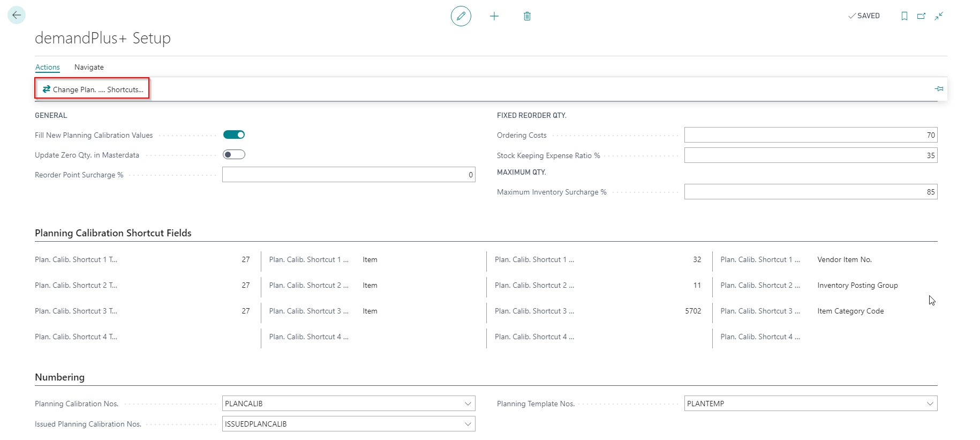
Task: Click the GENERAL group label
Action: [x=51, y=115]
